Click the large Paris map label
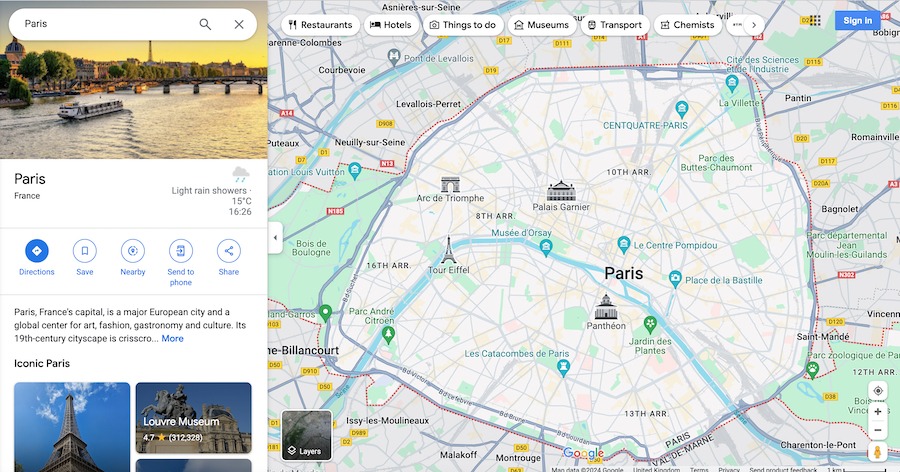The width and height of the screenshot is (900, 472). coord(623,273)
